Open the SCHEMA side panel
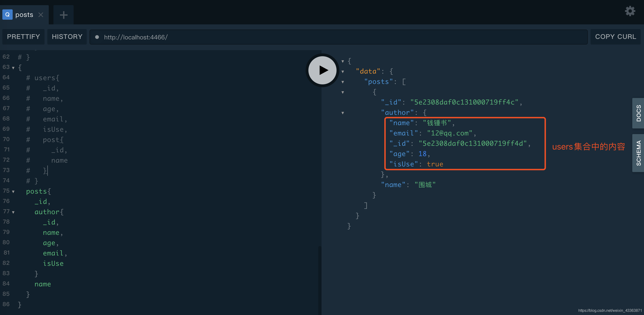 [x=638, y=153]
